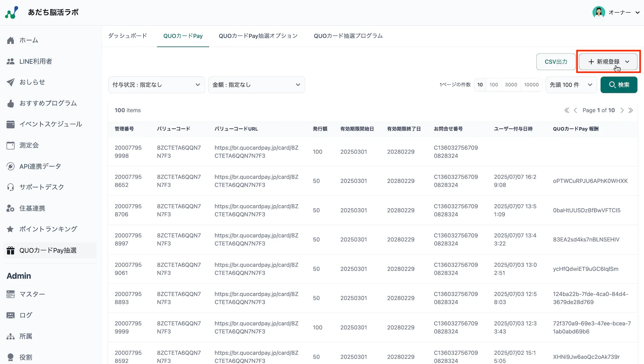Open the QUOカード抽選プログラム tab
Viewport: 644px width, 364px height.
point(348,36)
